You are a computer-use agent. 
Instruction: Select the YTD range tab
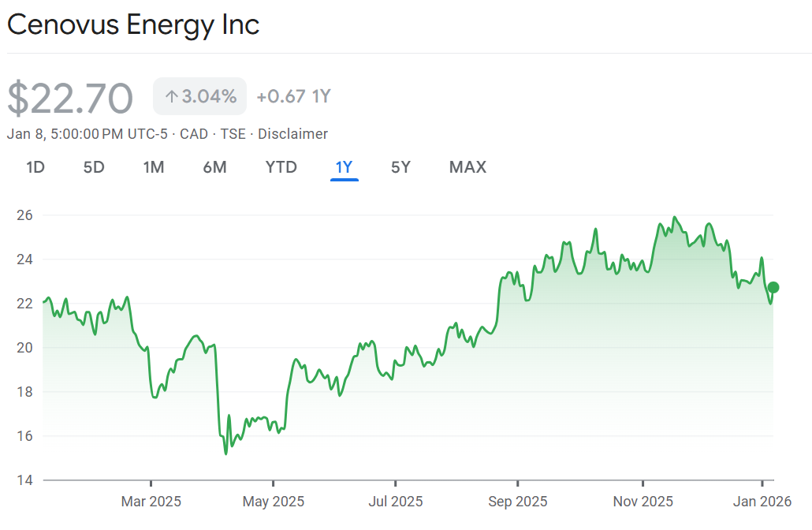coord(281,167)
